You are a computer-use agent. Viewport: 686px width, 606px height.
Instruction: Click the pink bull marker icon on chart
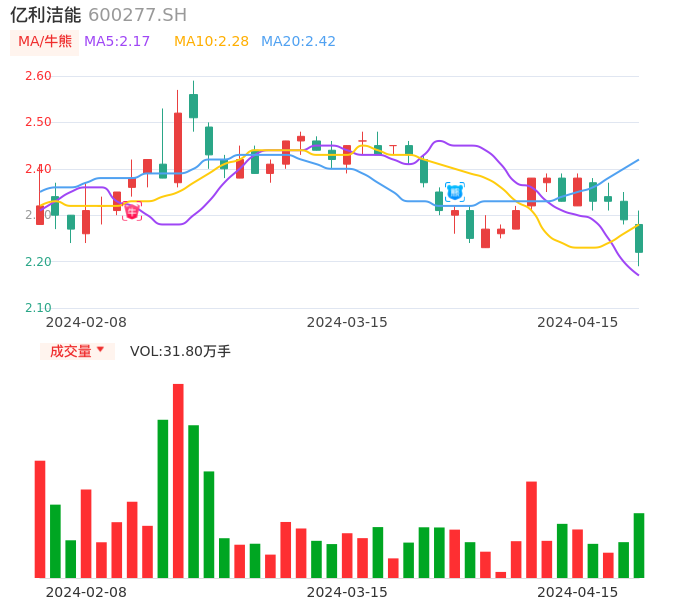(x=132, y=212)
